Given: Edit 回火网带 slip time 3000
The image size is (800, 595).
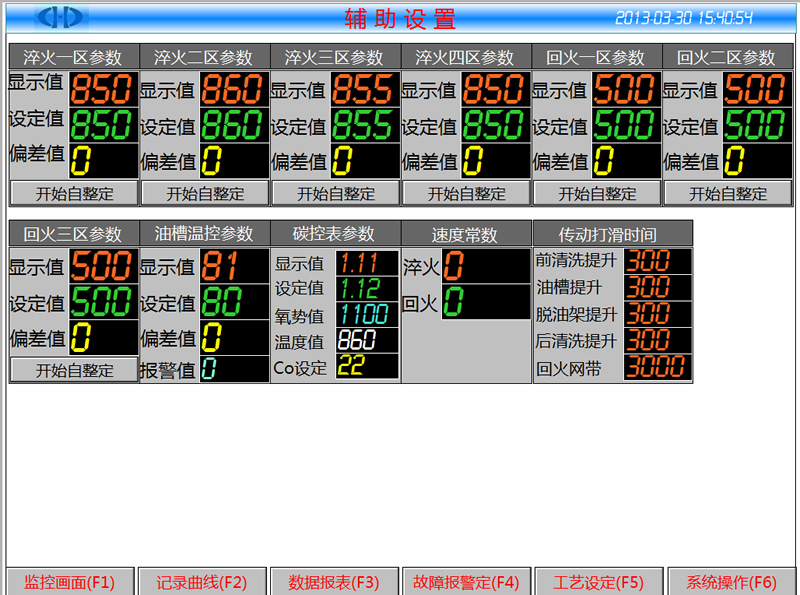Looking at the screenshot, I should coord(658,367).
